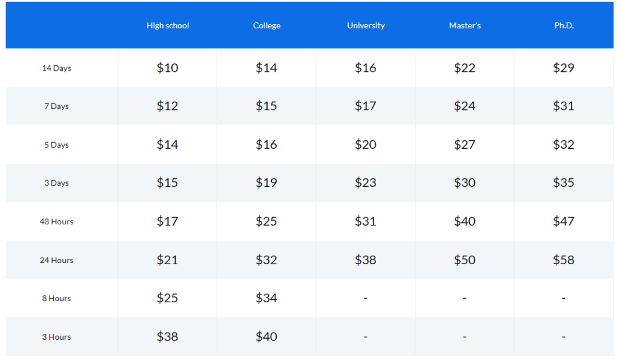Screen dimensions: 620x364
Task: Select the College column header
Action: click(x=266, y=25)
